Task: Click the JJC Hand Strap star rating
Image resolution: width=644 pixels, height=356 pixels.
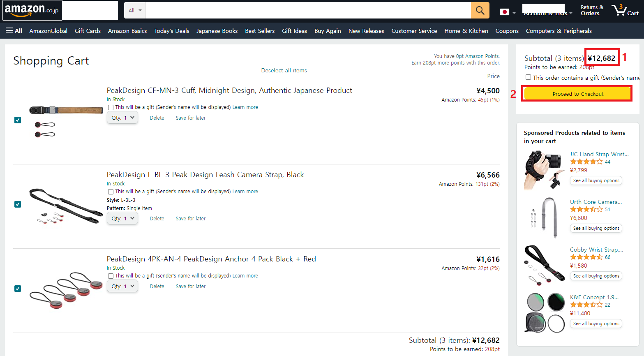Action: (x=586, y=162)
